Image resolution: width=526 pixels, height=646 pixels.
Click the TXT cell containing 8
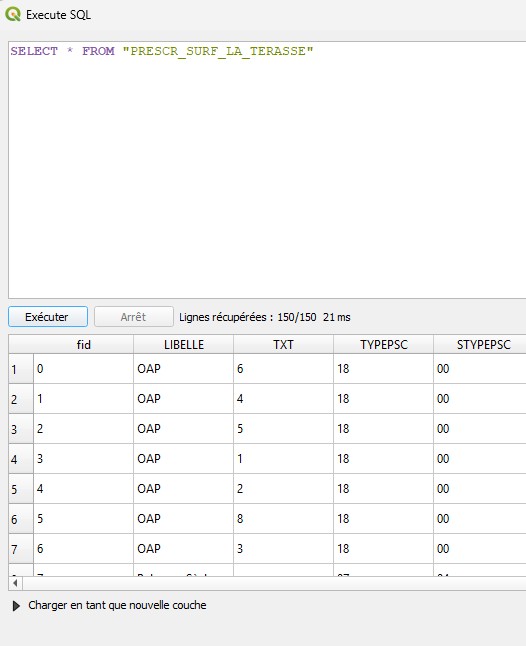tap(283, 519)
